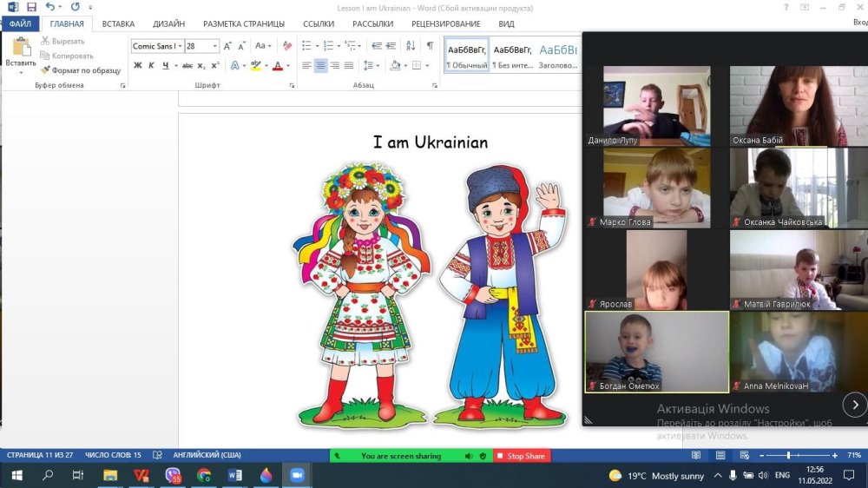Expand the Шрифт dialog launcher
The height and width of the screenshot is (488, 868).
click(292, 85)
